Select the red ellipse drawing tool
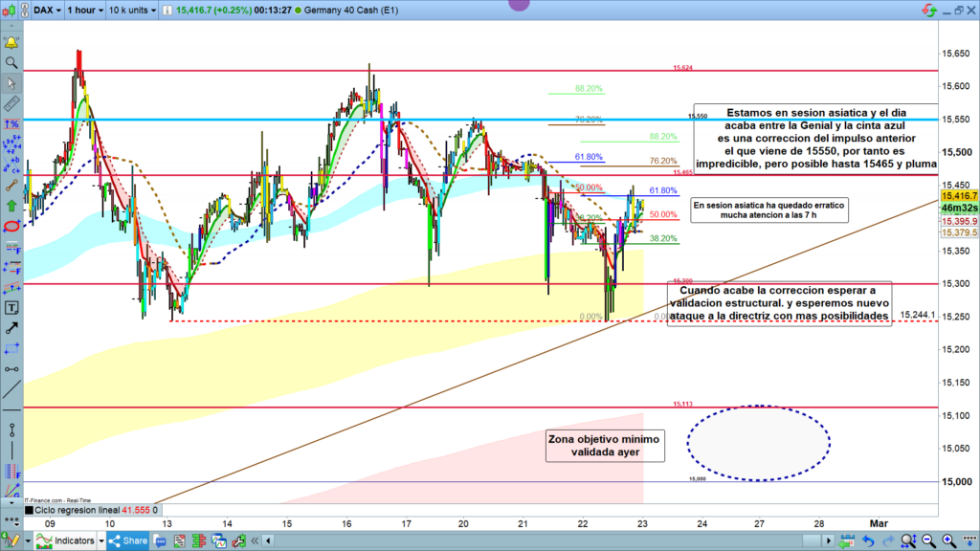 click(x=11, y=226)
